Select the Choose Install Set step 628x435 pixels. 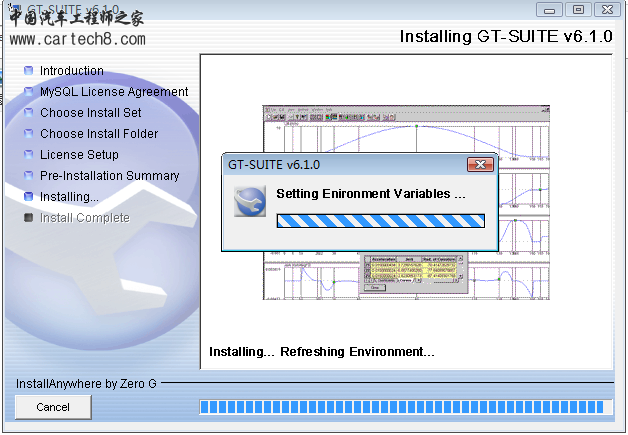coord(91,113)
